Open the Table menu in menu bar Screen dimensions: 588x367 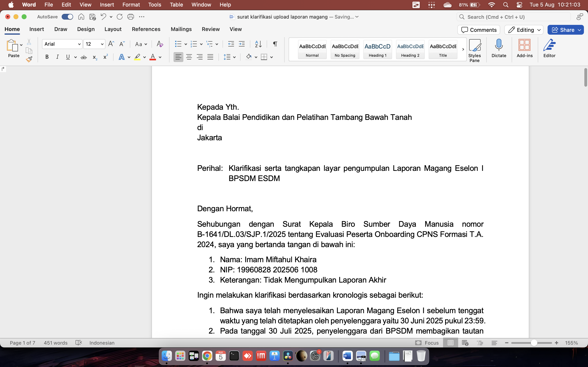click(x=176, y=5)
